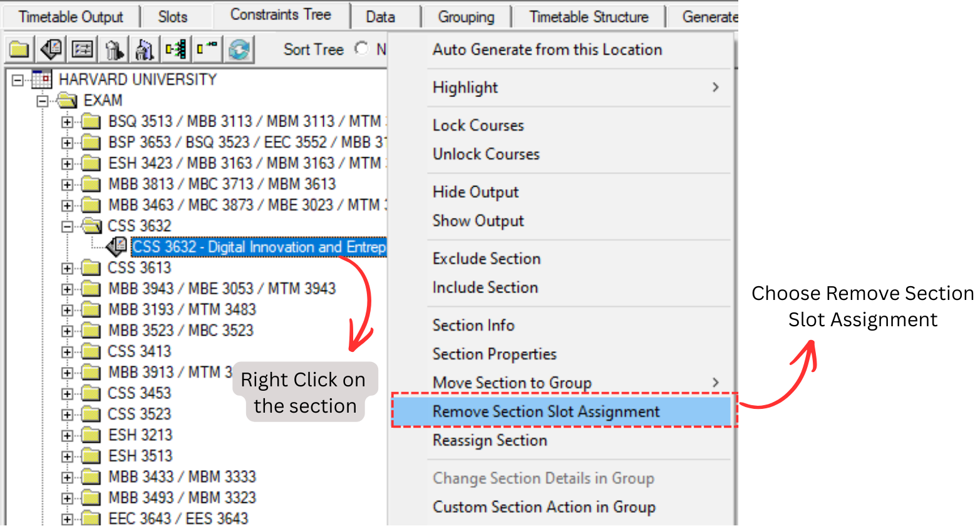Click folder icon beside MBB 3523 / MBC 3523
The width and height of the screenshot is (980, 526).
91,331
